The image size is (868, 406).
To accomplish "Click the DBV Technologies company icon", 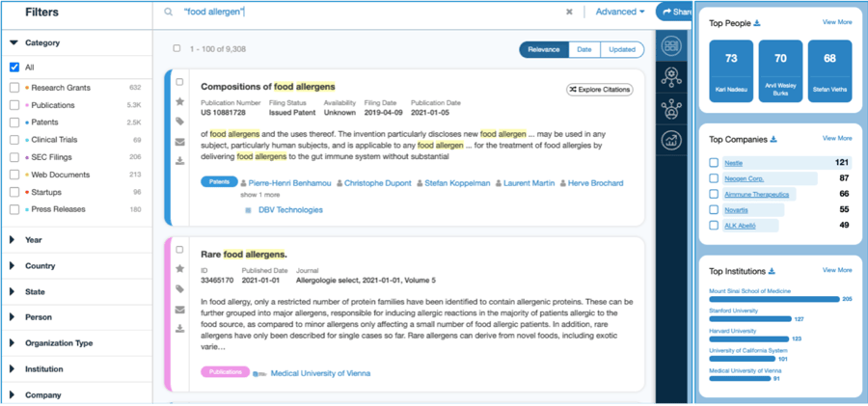I will click(x=248, y=210).
